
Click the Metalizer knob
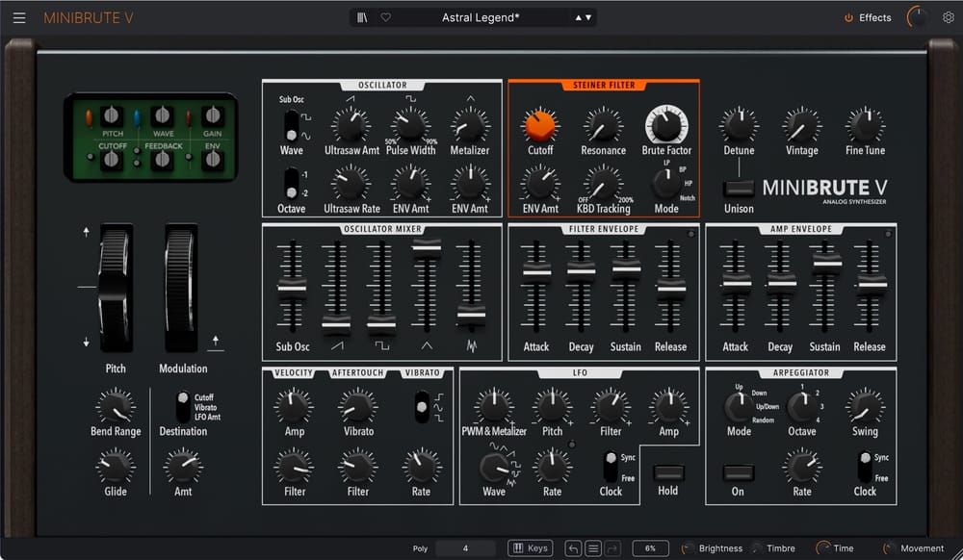pyautogui.click(x=470, y=125)
